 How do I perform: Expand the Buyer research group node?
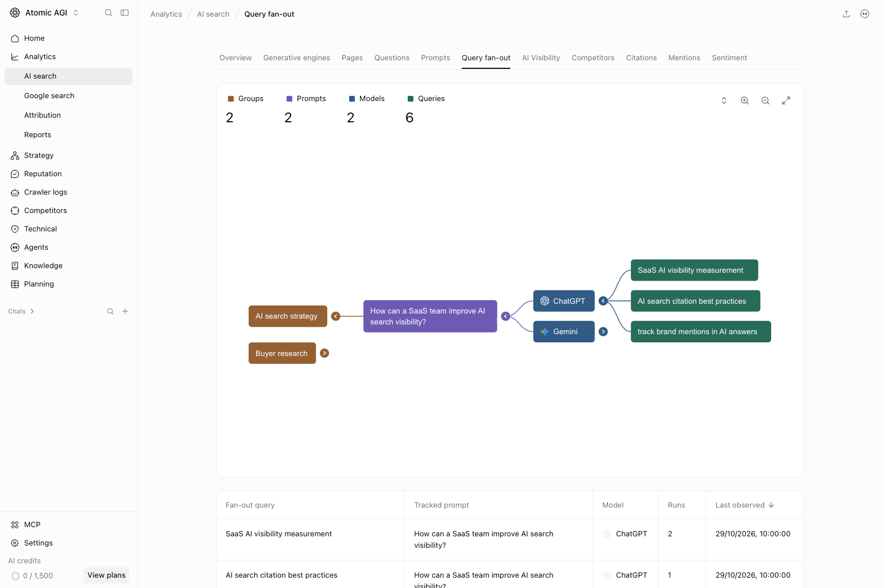(324, 353)
